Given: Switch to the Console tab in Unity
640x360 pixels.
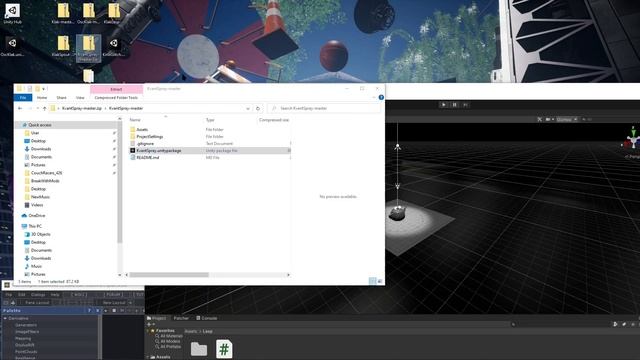Looking at the screenshot, I should point(207,318).
